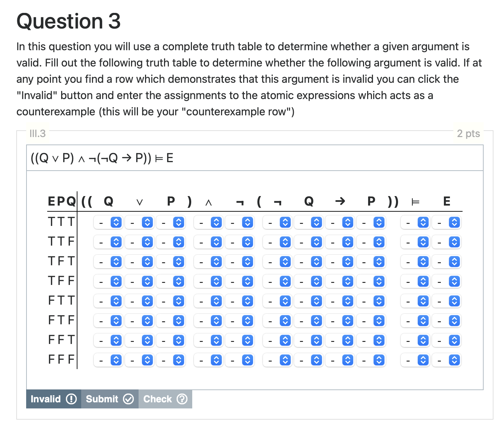Click the question-mark icon on the Check button
This screenshot has height=422, width=504.
[182, 399]
